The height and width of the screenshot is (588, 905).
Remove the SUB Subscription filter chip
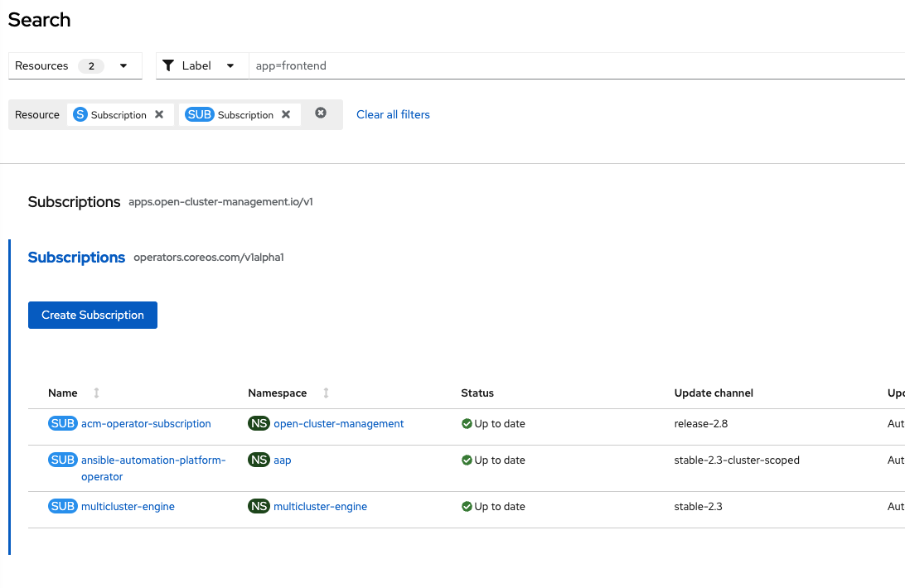click(286, 115)
